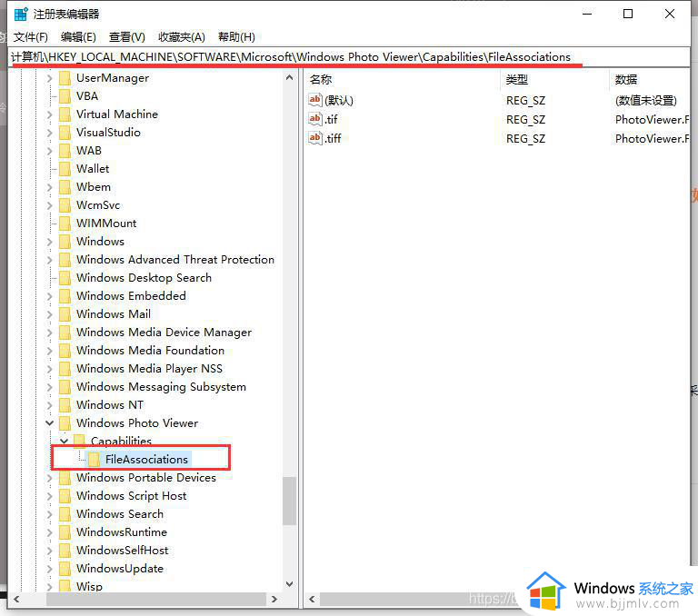Expand the Virtual Machine key
The image size is (698, 616).
pos(49,114)
